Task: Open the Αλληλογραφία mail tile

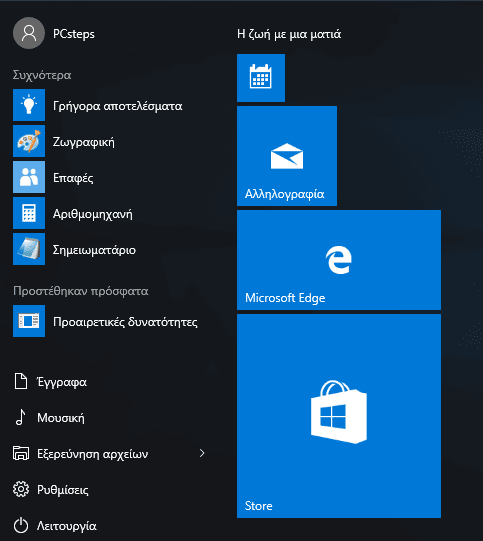Action: click(x=287, y=156)
